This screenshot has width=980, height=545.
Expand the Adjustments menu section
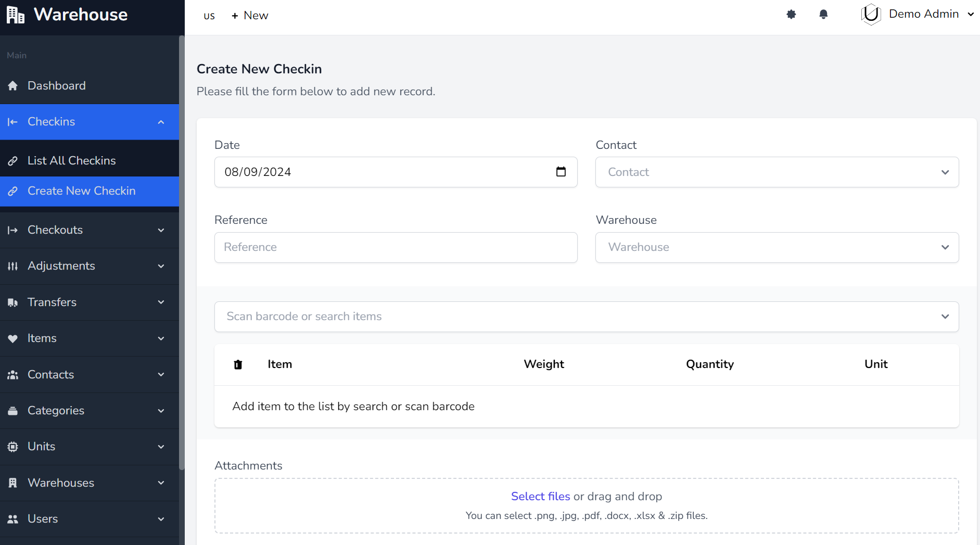pyautogui.click(x=89, y=266)
